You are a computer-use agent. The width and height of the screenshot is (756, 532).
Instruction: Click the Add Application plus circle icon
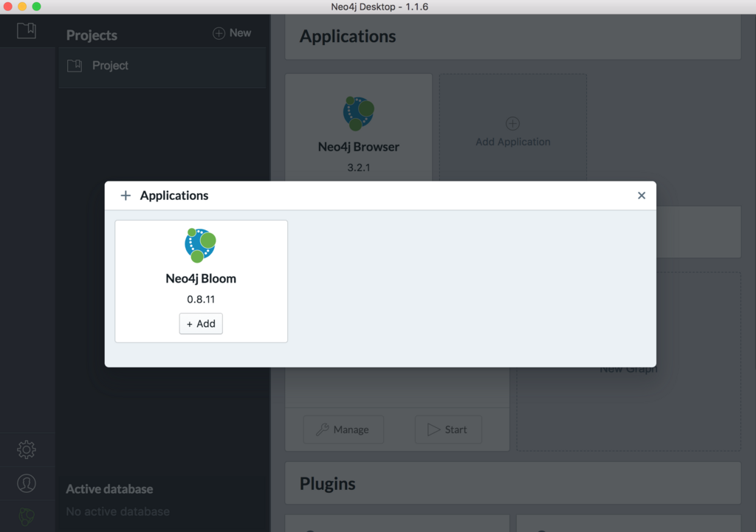[x=512, y=123]
